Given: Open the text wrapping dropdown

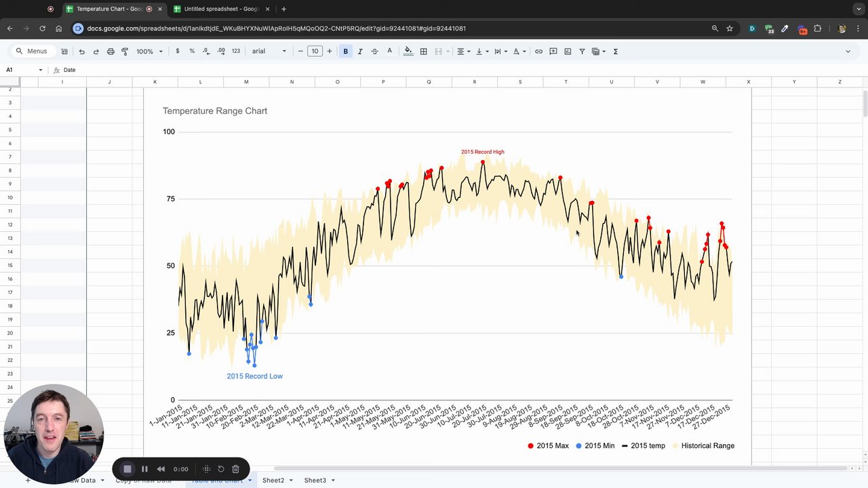Looking at the screenshot, I should pyautogui.click(x=500, y=52).
